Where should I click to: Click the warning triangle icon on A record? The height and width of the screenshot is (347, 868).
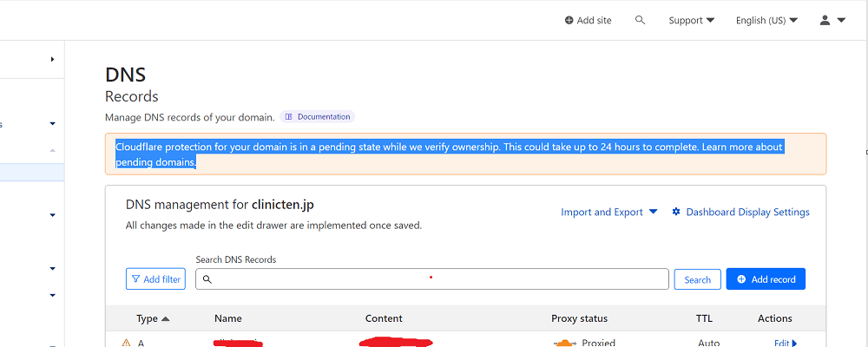[126, 344]
